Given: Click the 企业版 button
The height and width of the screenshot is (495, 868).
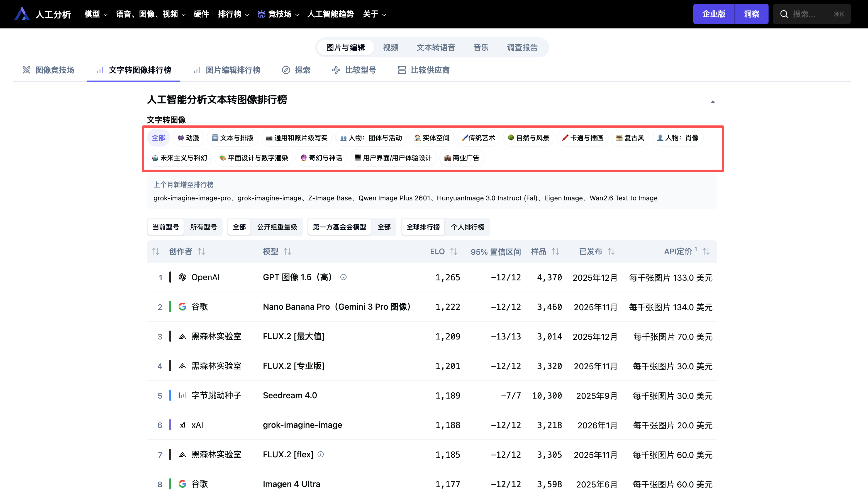Looking at the screenshot, I should click(x=714, y=14).
